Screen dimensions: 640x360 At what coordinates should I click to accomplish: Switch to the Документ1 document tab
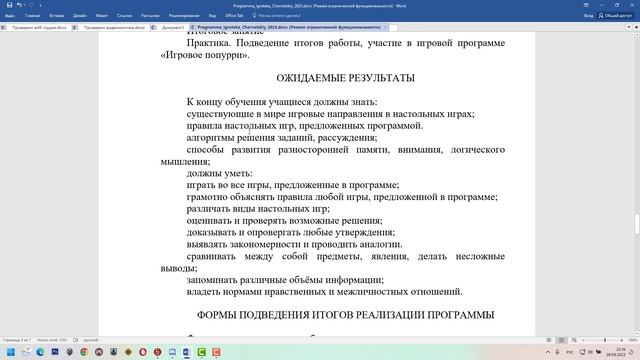tap(170, 27)
